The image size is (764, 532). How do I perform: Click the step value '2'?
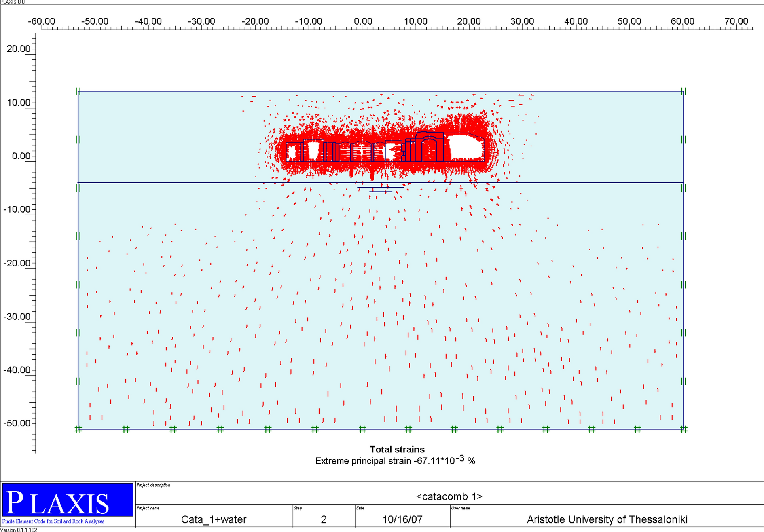[x=324, y=519]
